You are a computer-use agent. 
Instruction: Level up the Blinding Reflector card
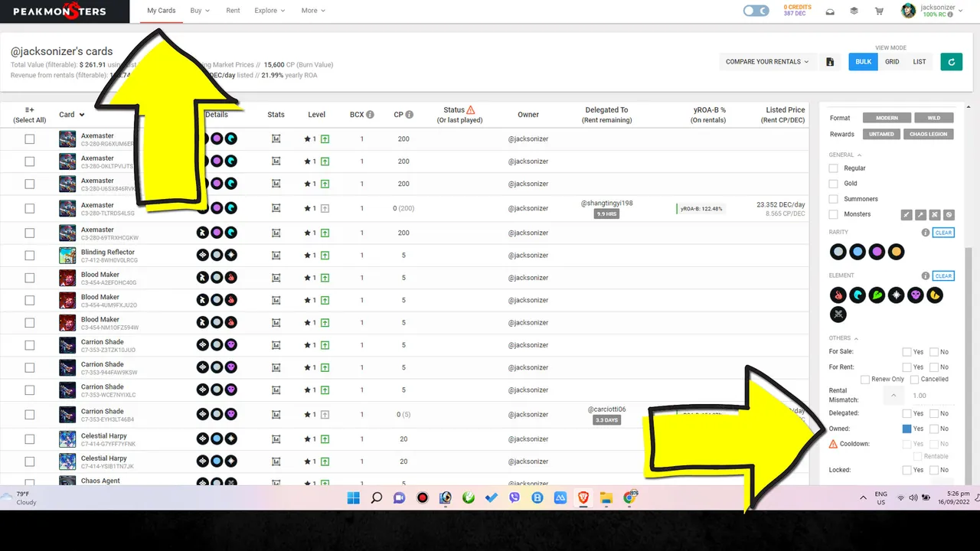[x=325, y=256]
